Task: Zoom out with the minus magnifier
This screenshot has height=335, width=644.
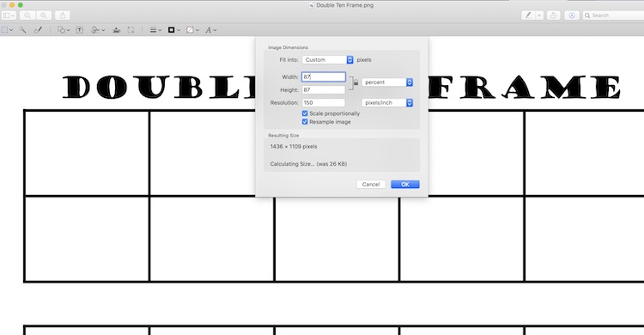Action: click(27, 15)
